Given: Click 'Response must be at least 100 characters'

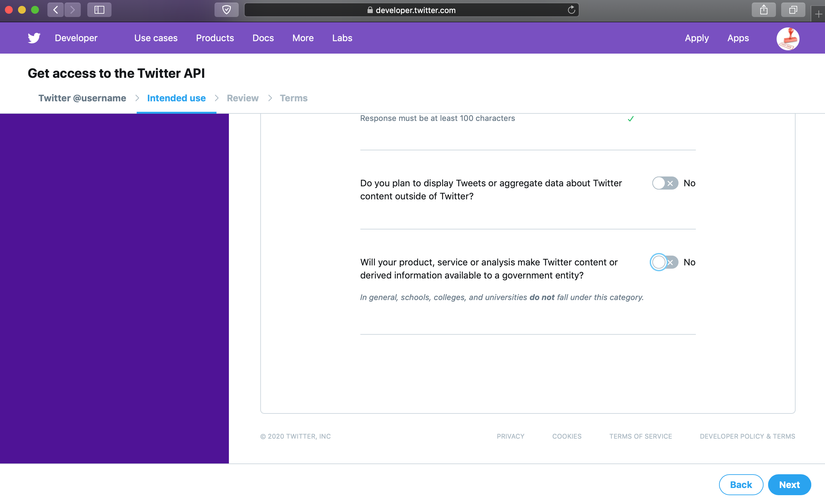Looking at the screenshot, I should pyautogui.click(x=437, y=118).
